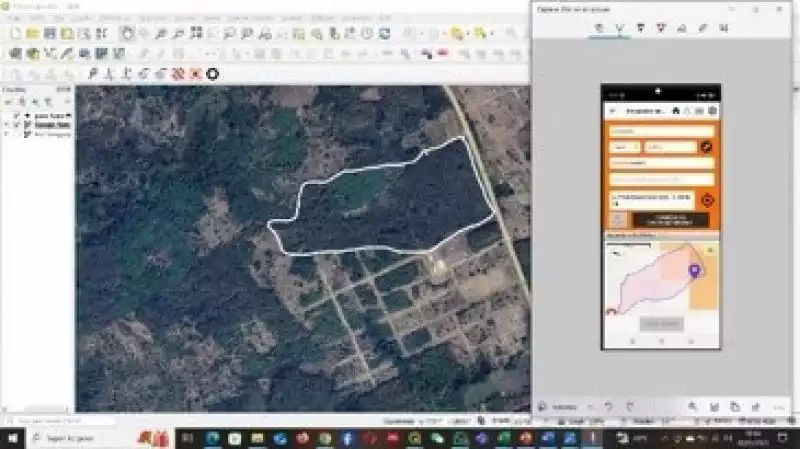Select the Pan Map hand tool

pos(127,33)
